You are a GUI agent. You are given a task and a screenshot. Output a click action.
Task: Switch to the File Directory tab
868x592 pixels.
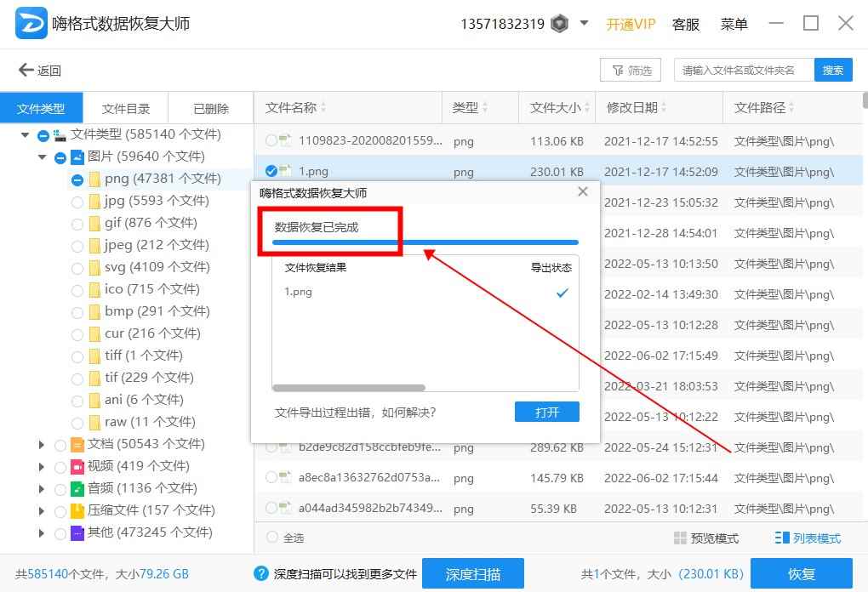(x=126, y=109)
